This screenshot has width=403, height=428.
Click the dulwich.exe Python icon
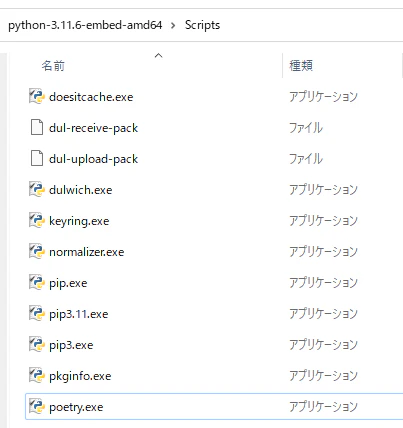[37, 190]
